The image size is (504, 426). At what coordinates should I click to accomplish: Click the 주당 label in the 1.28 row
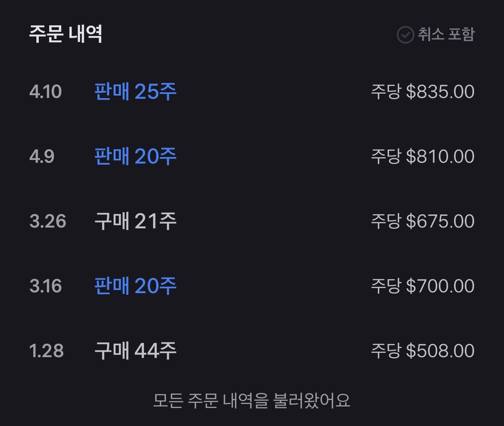click(386, 351)
